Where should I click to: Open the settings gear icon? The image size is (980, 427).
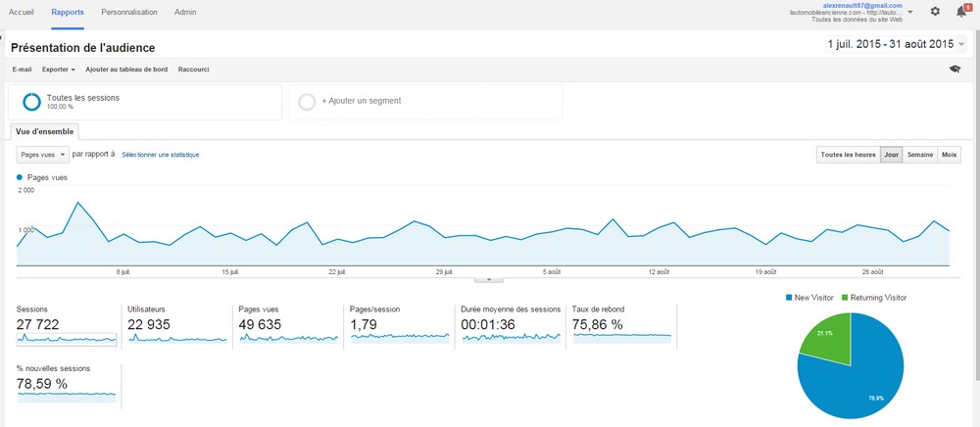(x=935, y=12)
